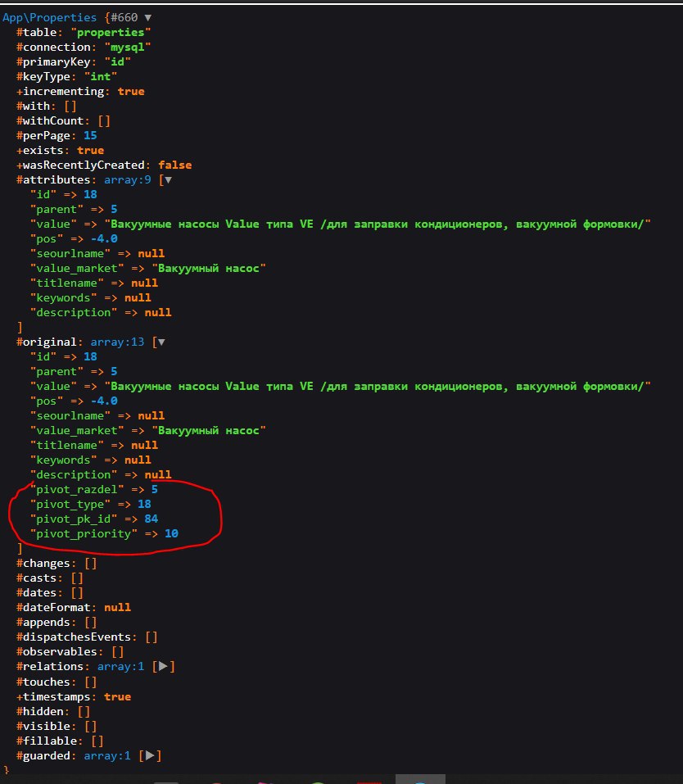The width and height of the screenshot is (683, 784).
Task: Click the #with empty array brackets
Action: pos(70,106)
